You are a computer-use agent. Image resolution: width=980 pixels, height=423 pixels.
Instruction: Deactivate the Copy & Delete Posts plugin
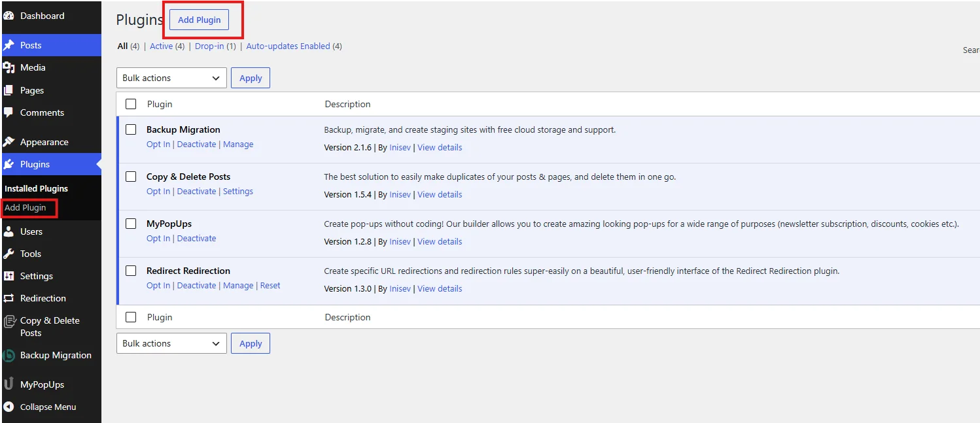pyautogui.click(x=196, y=192)
